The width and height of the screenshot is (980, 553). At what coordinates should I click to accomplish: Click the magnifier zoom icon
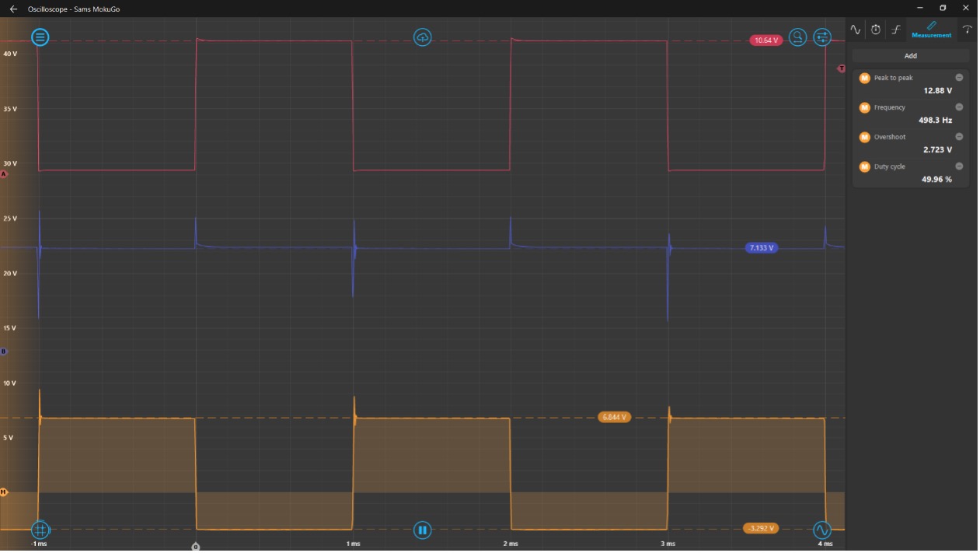[x=797, y=37]
